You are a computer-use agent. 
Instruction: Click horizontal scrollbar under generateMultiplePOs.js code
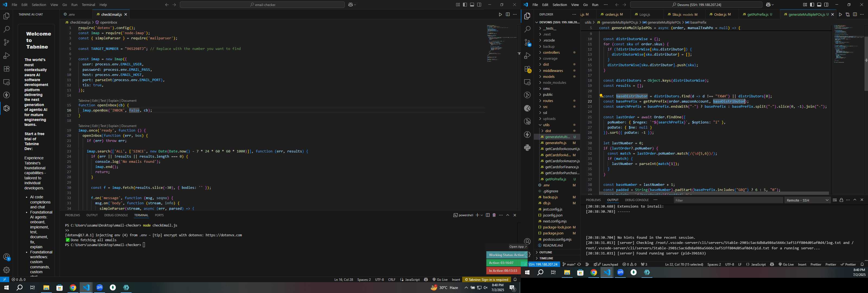point(713,193)
